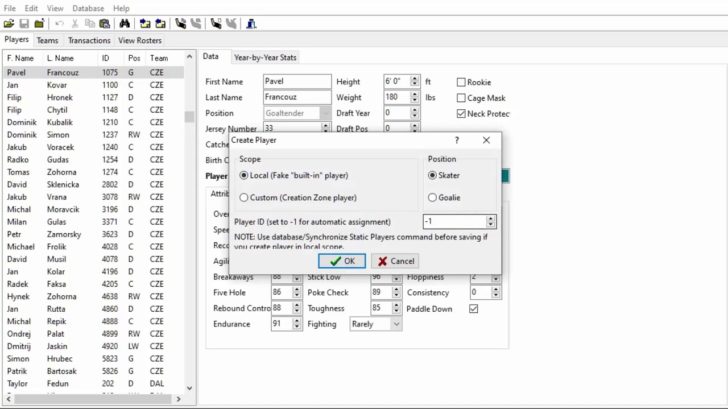
Task: Toggle the Cage Mask checkbox
Action: tap(461, 98)
